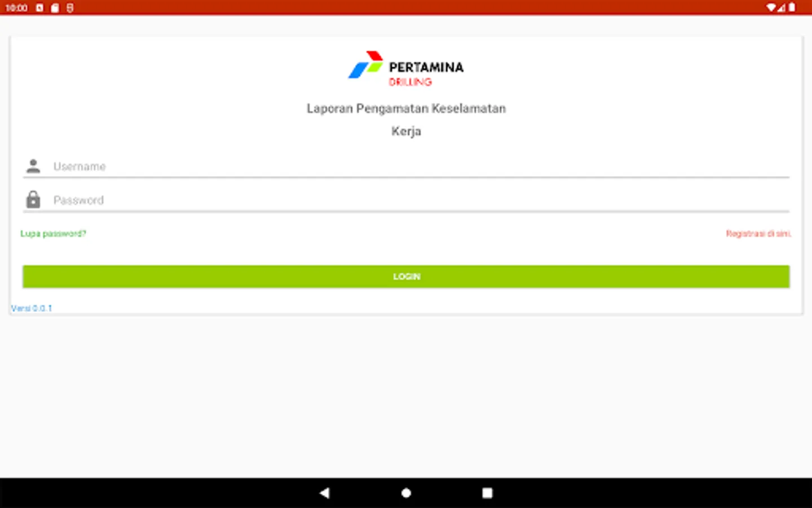Viewport: 812px width, 508px height.
Task: Tap the Android home circle button
Action: (406, 493)
